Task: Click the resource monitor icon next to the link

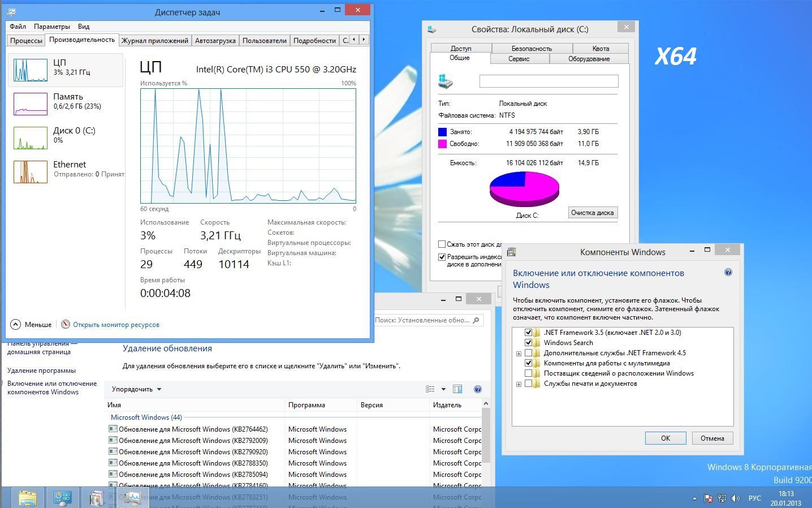Action: pos(66,324)
